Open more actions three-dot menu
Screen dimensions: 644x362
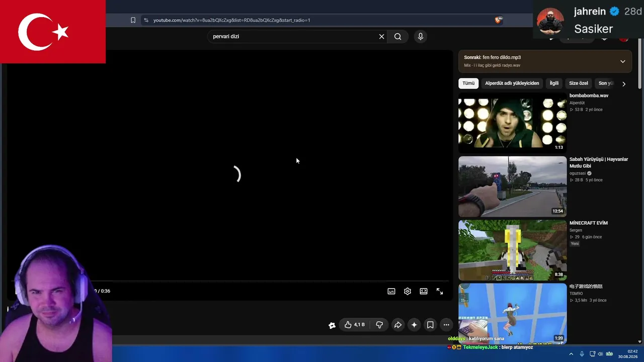click(446, 325)
